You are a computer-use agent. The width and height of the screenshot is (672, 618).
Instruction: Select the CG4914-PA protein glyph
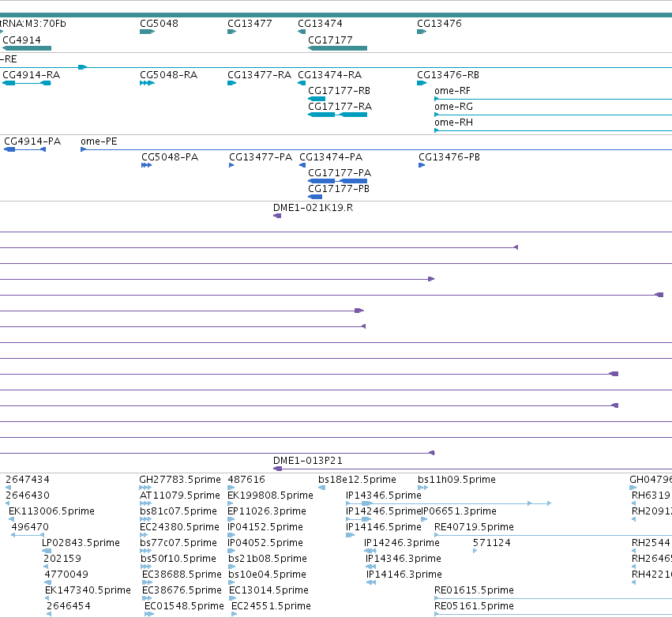pyautogui.click(x=24, y=149)
